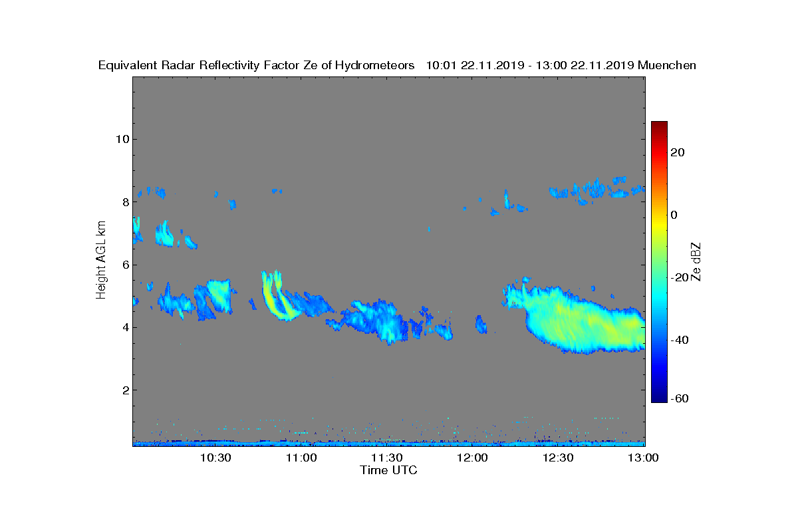798x532 pixels.
Task: Click the 12:00 time tick label
Action: [472, 458]
